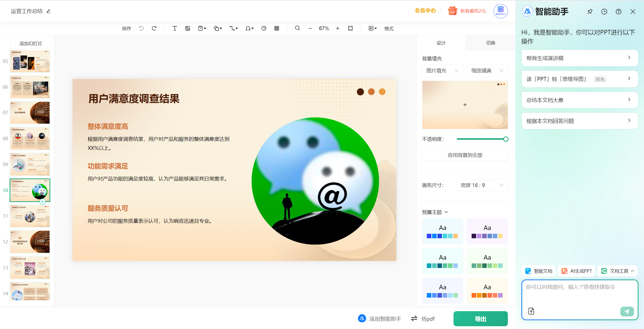
Task: Select 帮我生成演讲稿 option
Action: (x=580, y=58)
